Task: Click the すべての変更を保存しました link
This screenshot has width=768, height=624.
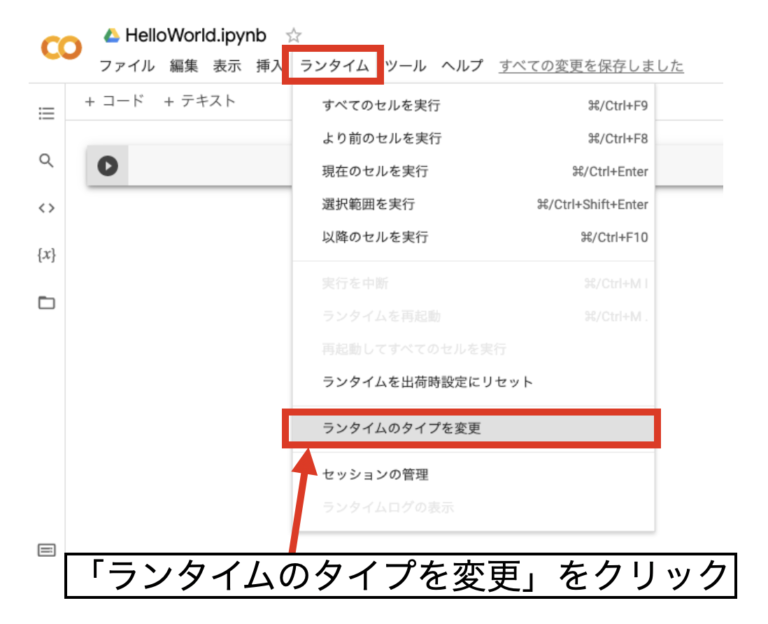Action: click(591, 66)
